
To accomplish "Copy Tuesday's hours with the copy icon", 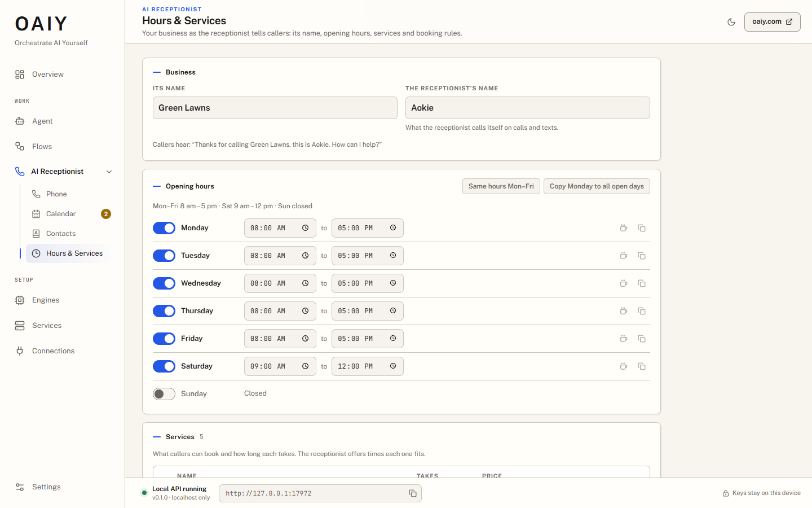I will (x=642, y=256).
